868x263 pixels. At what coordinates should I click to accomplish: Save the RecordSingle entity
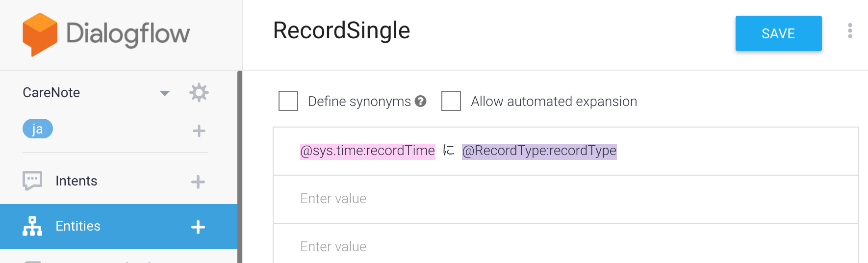(x=778, y=33)
